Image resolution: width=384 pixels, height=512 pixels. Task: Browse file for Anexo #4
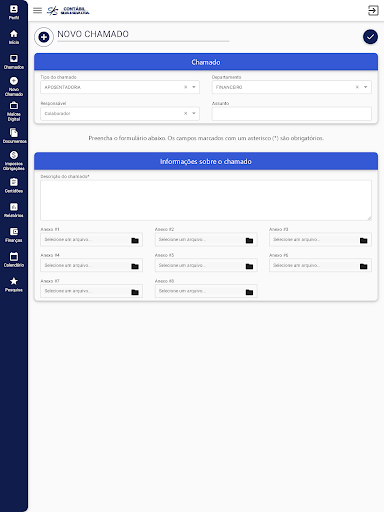[135, 266]
